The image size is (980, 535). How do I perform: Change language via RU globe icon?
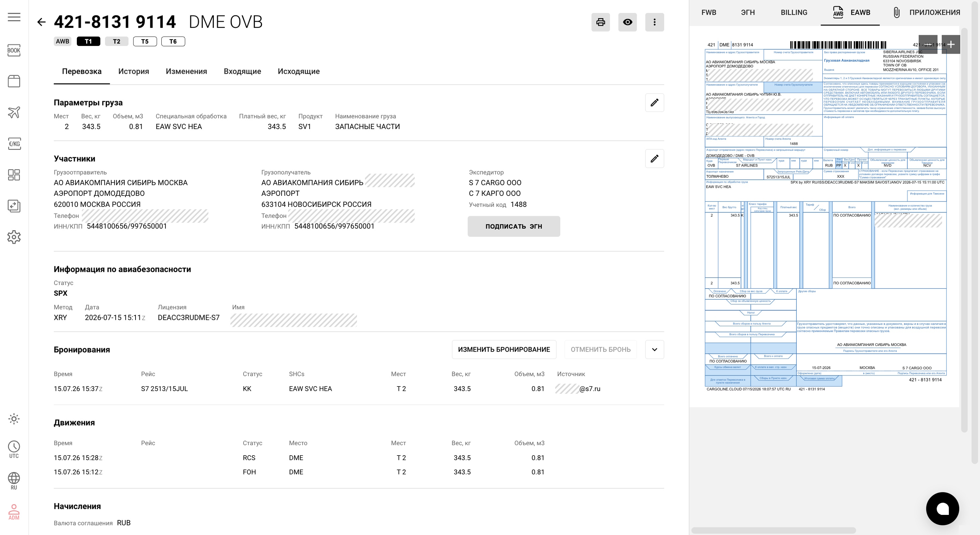pyautogui.click(x=14, y=481)
